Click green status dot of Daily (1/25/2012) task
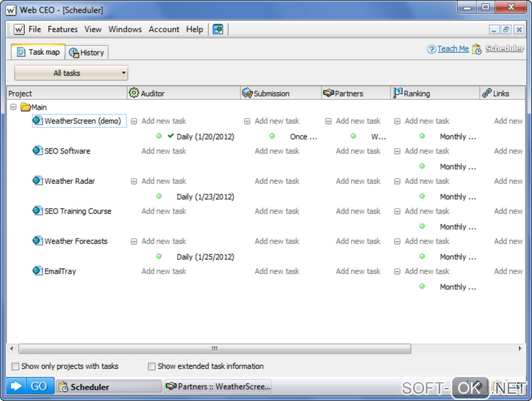532x401 pixels. (x=159, y=256)
